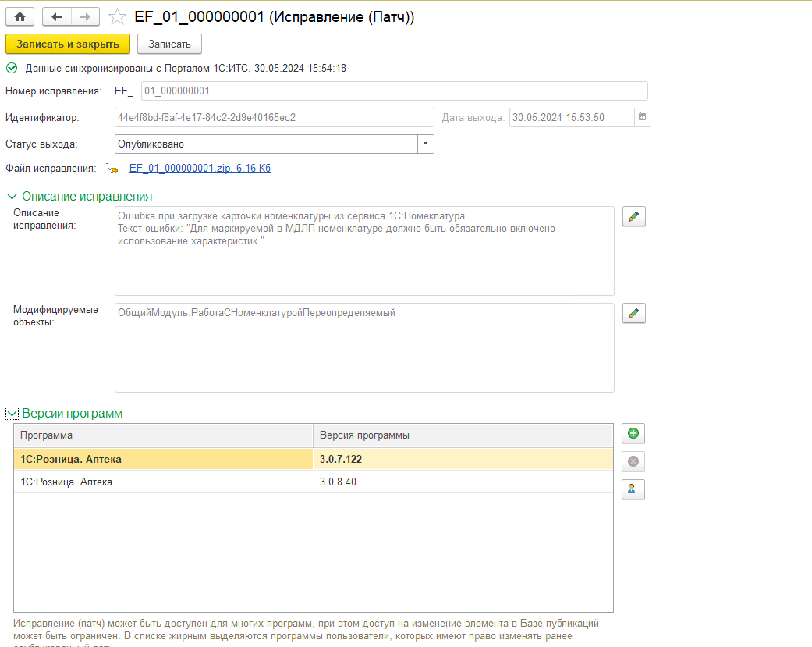Collapse the Описание исправления section

pos(12,197)
